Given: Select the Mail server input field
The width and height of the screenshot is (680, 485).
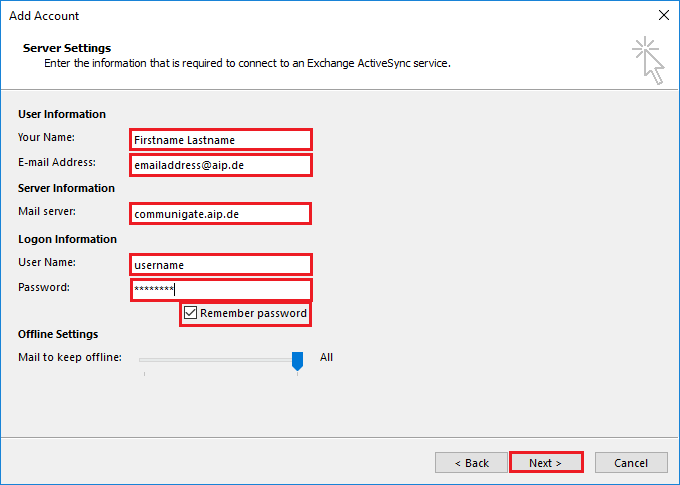Looking at the screenshot, I should coord(220,213).
